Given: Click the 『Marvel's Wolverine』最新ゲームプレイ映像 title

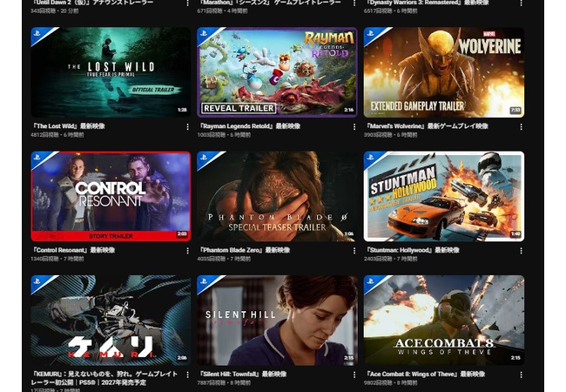Looking at the screenshot, I should [x=427, y=126].
